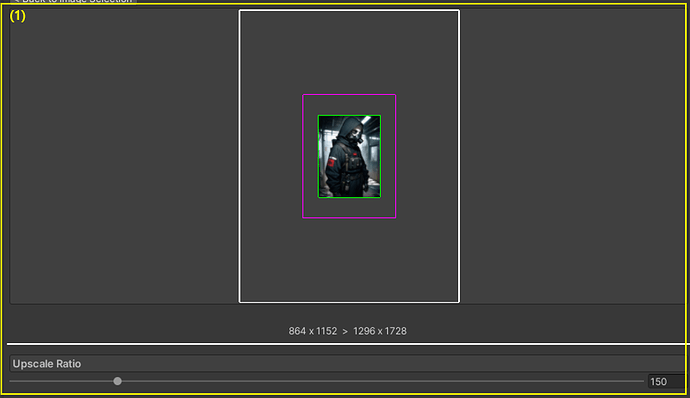The image size is (690, 398).
Task: Click the white outer canvas frame border
Action: click(239, 156)
